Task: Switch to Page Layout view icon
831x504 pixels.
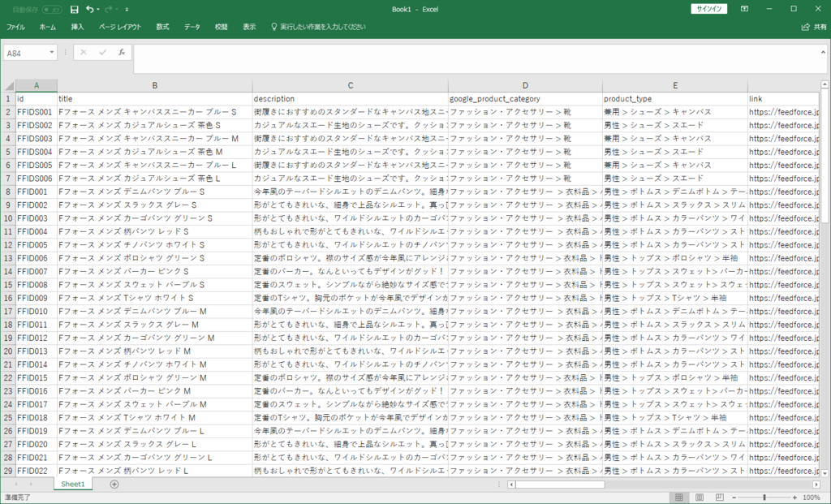Action: click(699, 497)
